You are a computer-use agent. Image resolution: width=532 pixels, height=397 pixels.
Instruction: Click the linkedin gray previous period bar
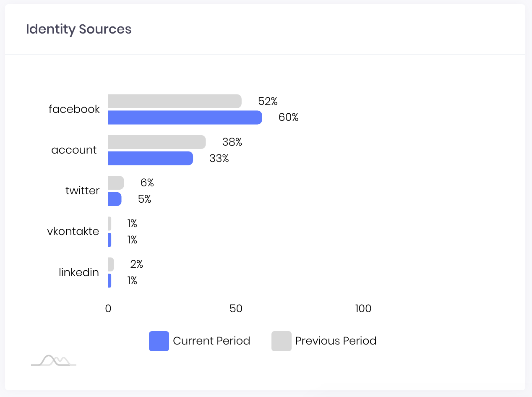tap(111, 264)
